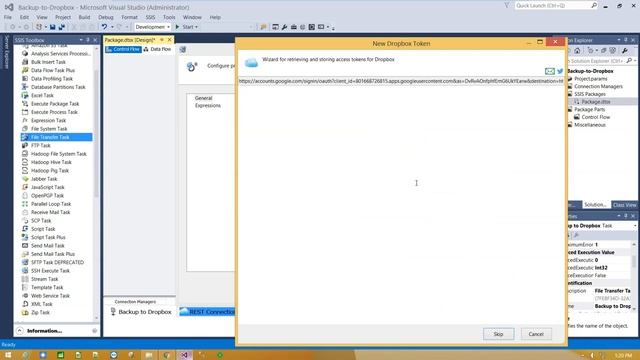The width and height of the screenshot is (640, 360).
Task: Click the Visual Studio icon on the taskbar
Action: [x=184, y=355]
